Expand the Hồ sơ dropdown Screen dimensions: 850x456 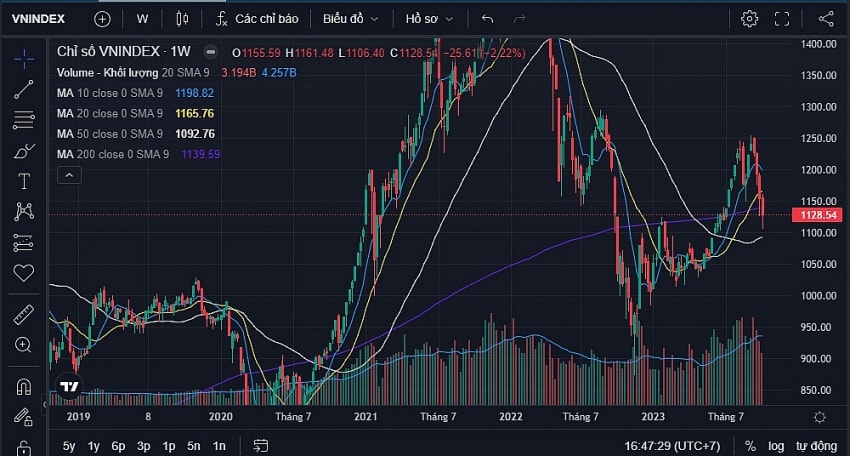tap(429, 19)
